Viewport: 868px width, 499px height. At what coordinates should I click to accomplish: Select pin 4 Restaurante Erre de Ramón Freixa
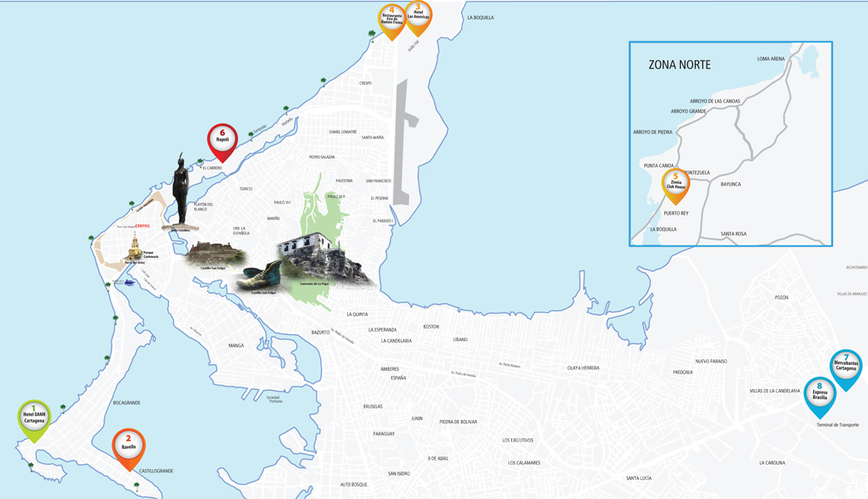click(392, 22)
